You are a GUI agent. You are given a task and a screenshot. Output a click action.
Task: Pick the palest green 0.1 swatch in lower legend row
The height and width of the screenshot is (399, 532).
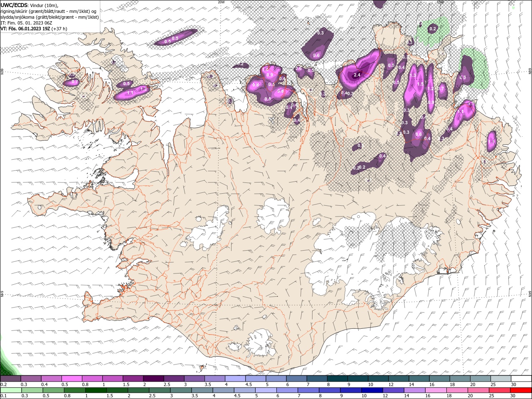10,390
